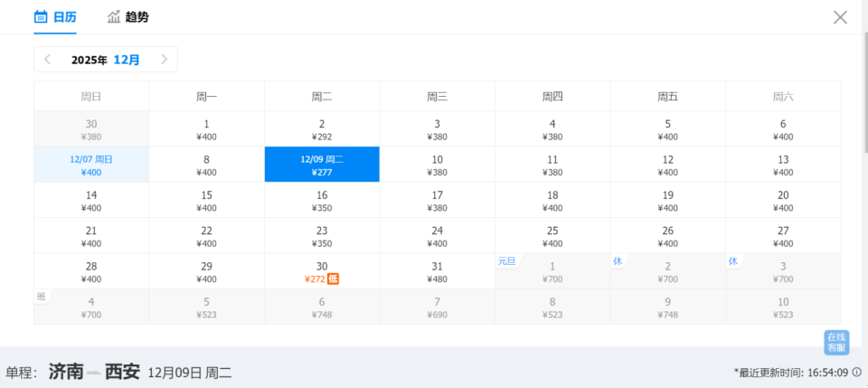The width and height of the screenshot is (868, 388).
Task: Go to previous month with left chevron
Action: point(48,59)
